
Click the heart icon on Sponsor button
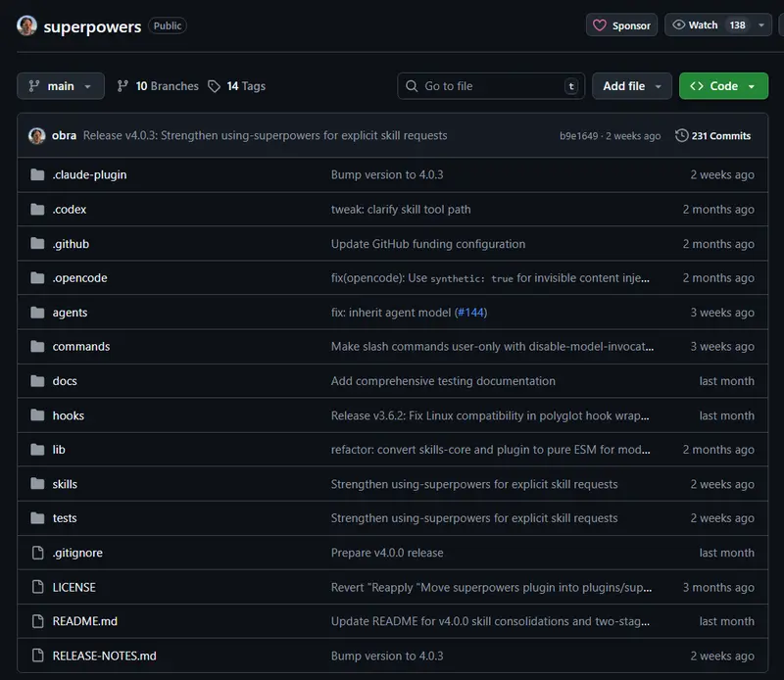pos(600,25)
